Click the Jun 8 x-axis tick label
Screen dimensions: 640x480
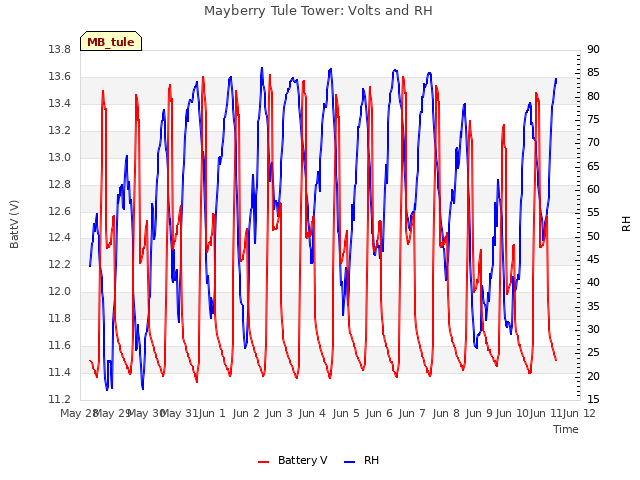pos(446,413)
